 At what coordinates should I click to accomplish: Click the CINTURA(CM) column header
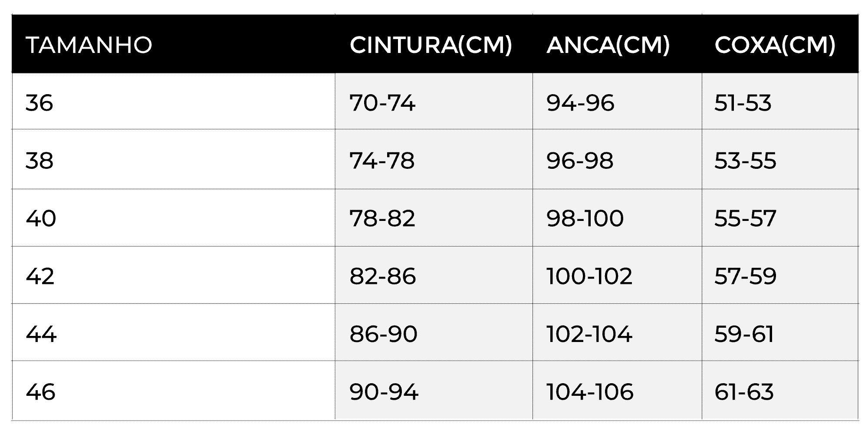[x=431, y=45]
